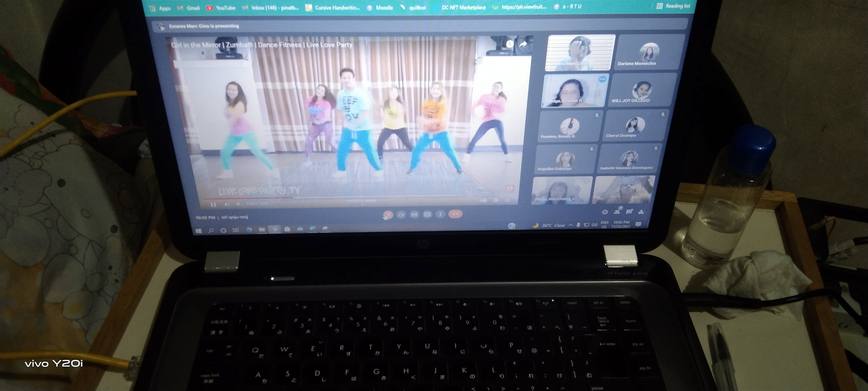The image size is (868, 391).
Task: Mute the YouTube player volume
Action: [238, 204]
